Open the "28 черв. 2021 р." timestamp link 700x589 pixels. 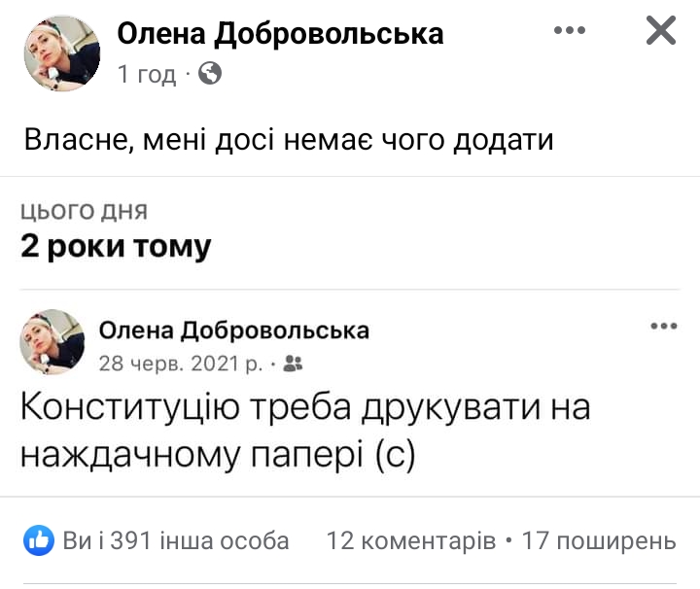[x=181, y=364]
